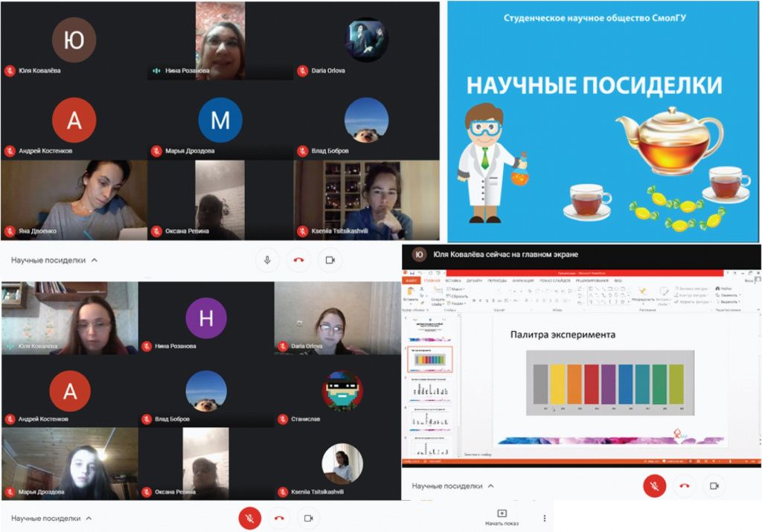Select the third slide thumbnail in the slide panel

(430, 389)
